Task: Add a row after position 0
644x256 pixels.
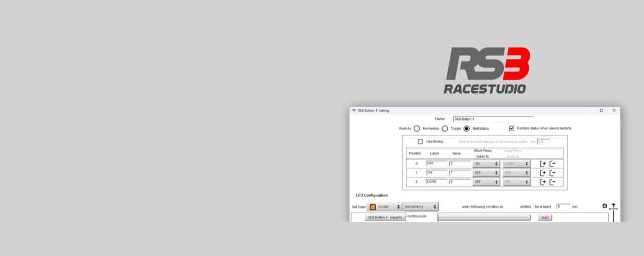Action: [543, 164]
